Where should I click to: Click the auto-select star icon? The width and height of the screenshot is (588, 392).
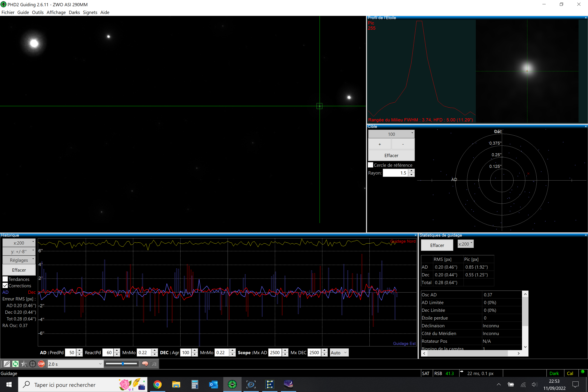coord(24,364)
